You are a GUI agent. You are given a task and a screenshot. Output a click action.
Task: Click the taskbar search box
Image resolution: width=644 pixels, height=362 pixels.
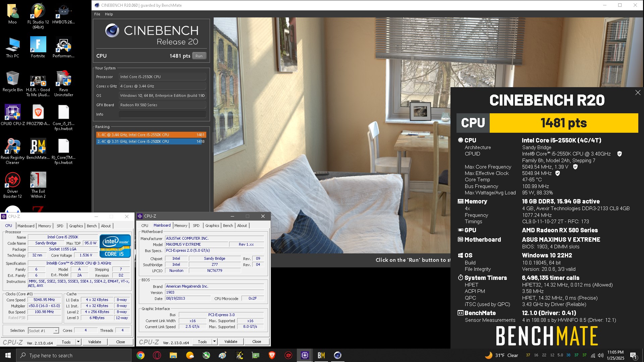click(x=74, y=355)
